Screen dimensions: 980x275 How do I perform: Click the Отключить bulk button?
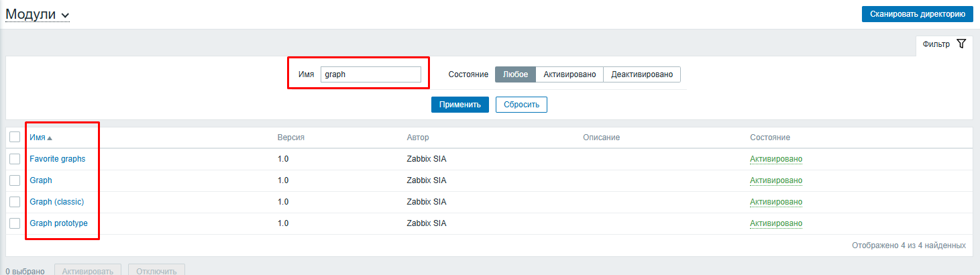tap(156, 270)
